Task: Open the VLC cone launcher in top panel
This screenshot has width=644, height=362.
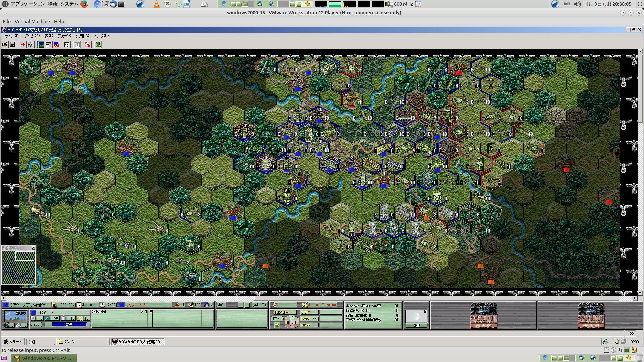Action: 156,4
